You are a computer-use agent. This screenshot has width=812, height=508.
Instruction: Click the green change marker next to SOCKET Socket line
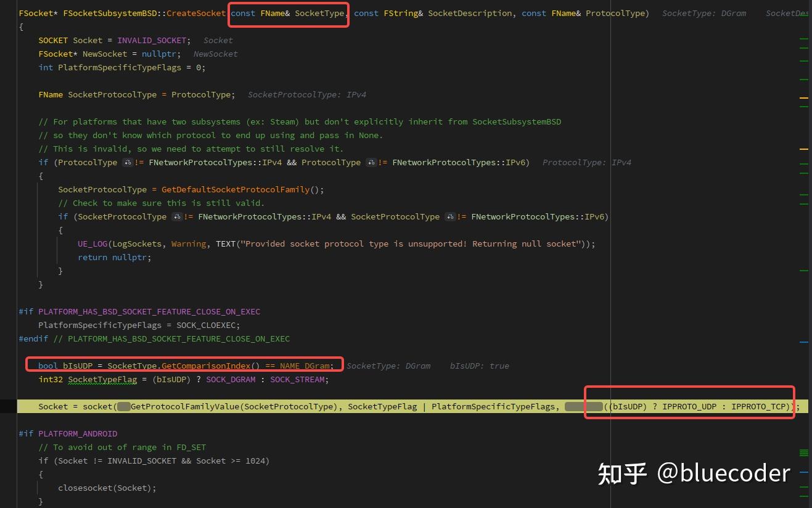point(803,39)
